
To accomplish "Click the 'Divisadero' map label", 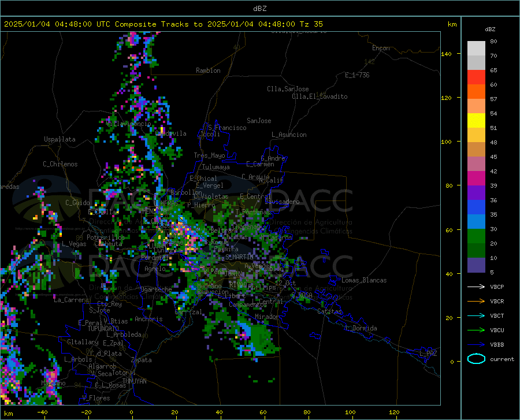I will [x=282, y=202].
